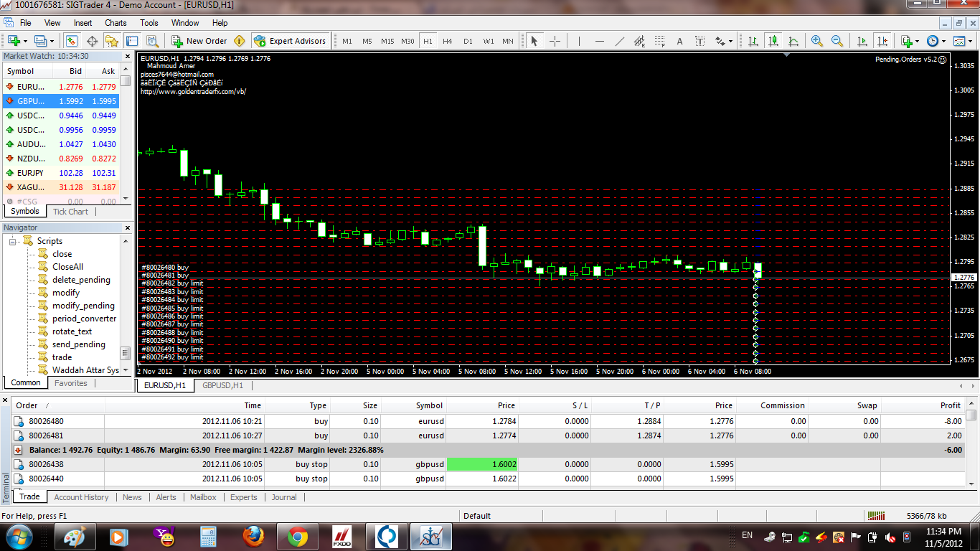The height and width of the screenshot is (551, 980).
Task: Click the Navigator list scrollbar thumb
Action: (125, 353)
